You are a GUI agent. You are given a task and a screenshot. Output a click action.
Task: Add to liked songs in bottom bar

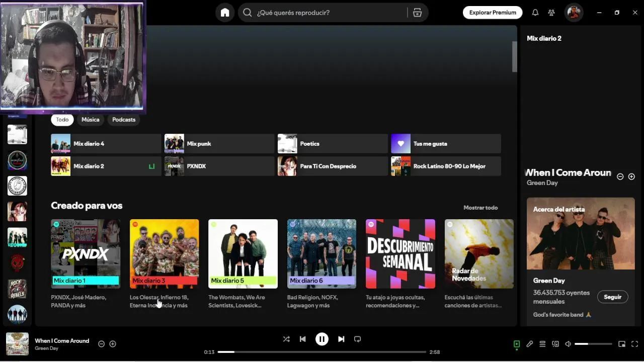tap(113, 344)
